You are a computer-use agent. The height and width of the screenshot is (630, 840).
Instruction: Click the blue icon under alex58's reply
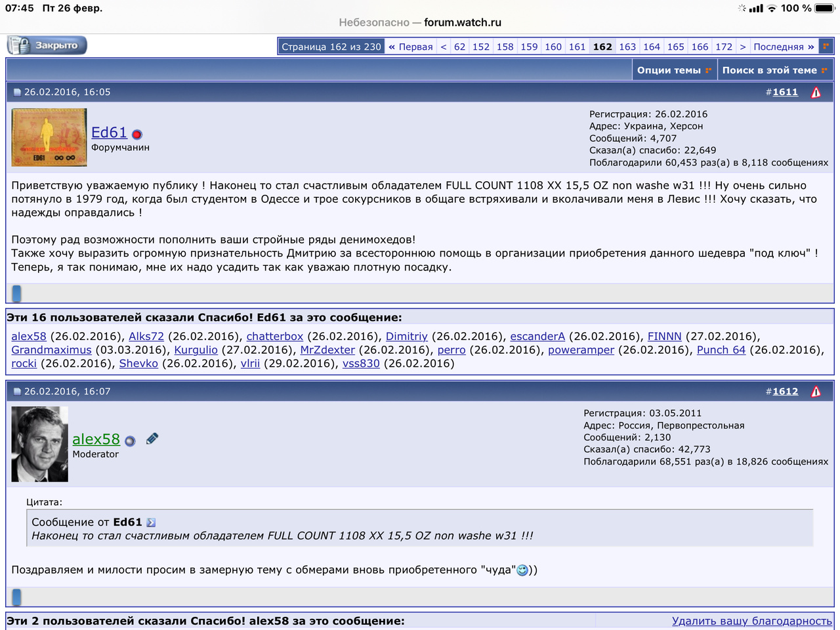tap(17, 597)
